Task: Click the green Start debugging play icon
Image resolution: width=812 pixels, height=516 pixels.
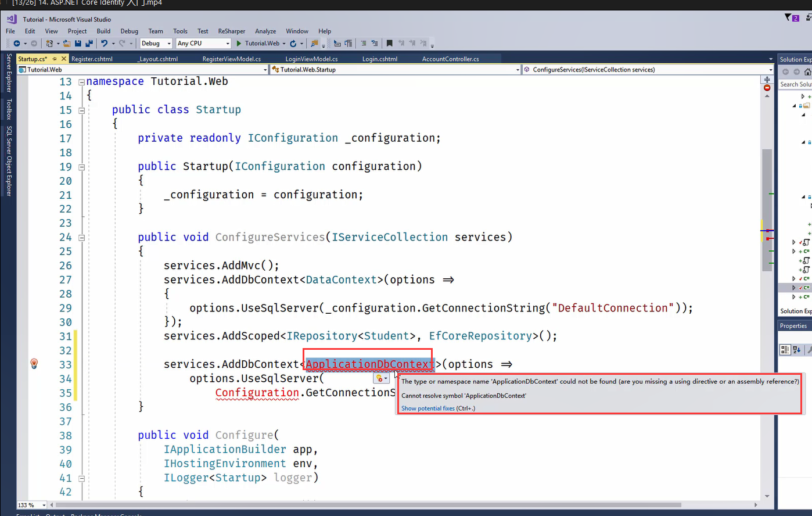Action: pyautogui.click(x=239, y=44)
